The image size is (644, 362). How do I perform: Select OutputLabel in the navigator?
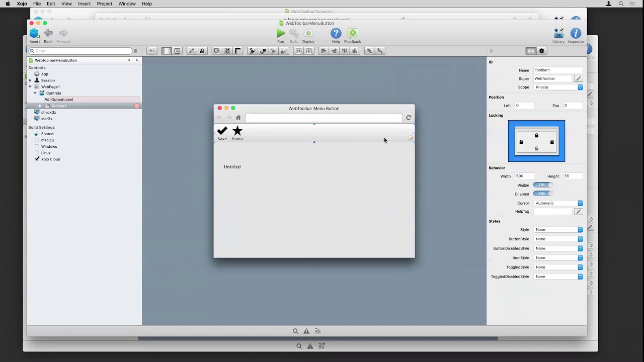[x=62, y=100]
